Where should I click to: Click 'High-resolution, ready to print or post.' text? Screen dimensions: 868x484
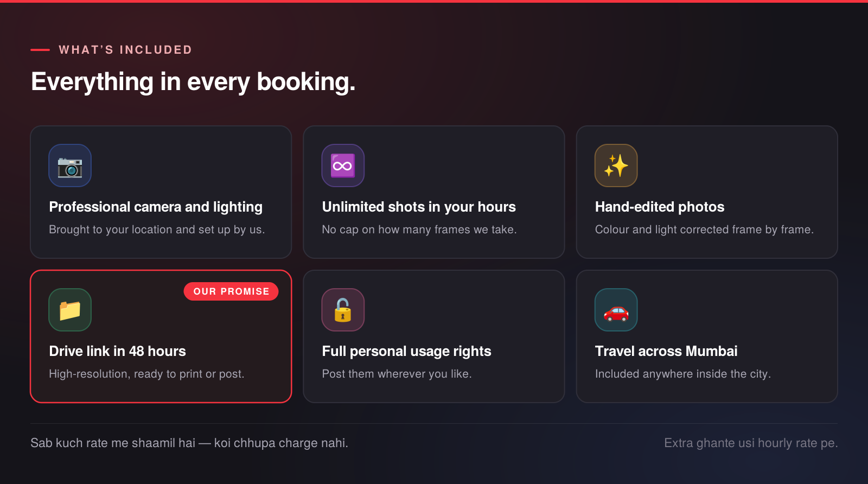point(146,374)
